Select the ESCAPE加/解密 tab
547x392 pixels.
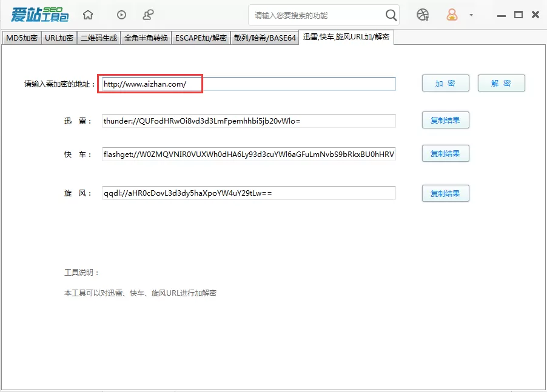(201, 38)
